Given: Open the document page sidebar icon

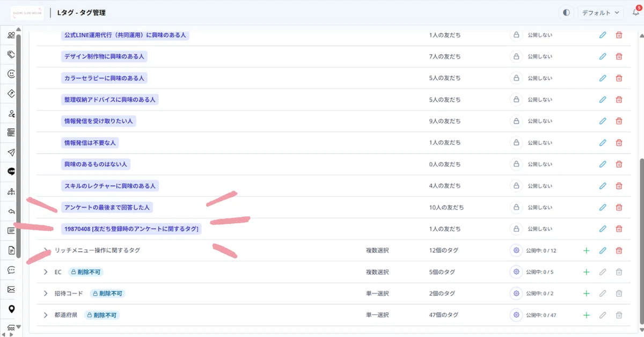Looking at the screenshot, I should (x=11, y=250).
